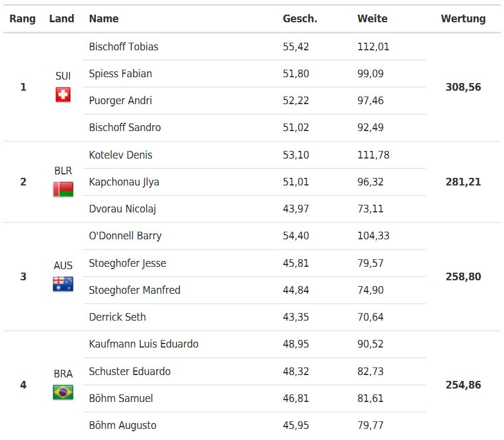Click the Belarus flag icon
Viewport: 504px width, 440px height.
[63, 189]
